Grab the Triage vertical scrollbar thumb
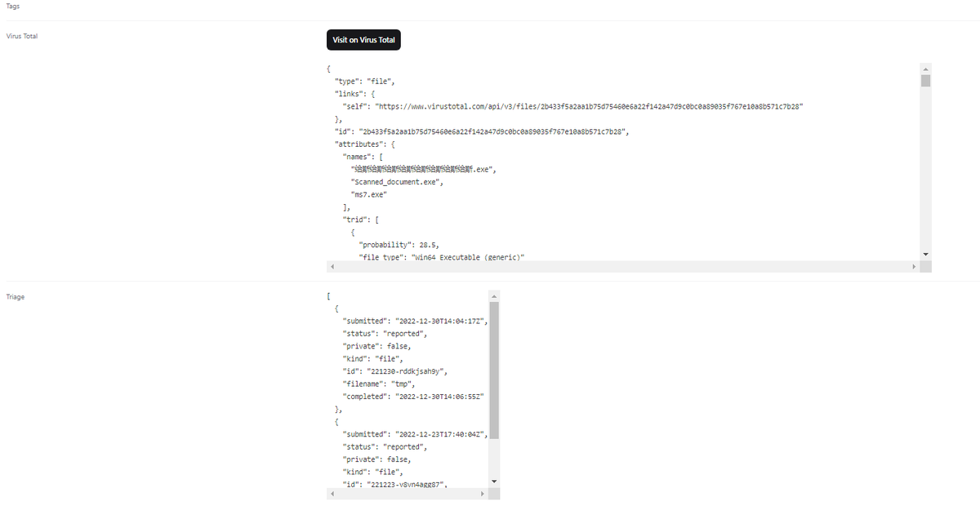The width and height of the screenshot is (980, 506). coord(494,370)
